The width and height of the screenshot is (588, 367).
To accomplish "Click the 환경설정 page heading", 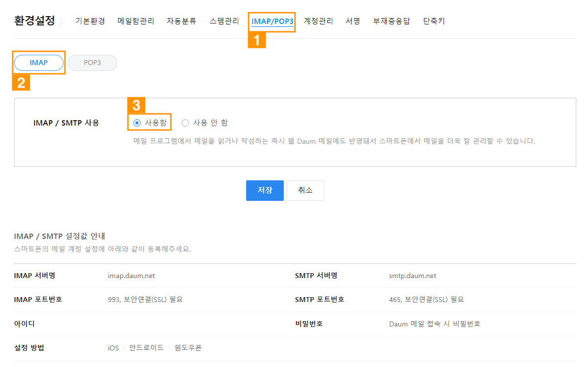I will 34,22.
